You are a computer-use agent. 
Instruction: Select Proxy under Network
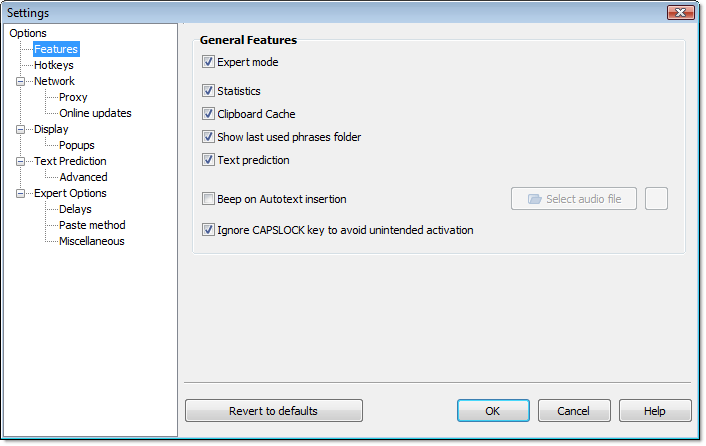point(73,97)
